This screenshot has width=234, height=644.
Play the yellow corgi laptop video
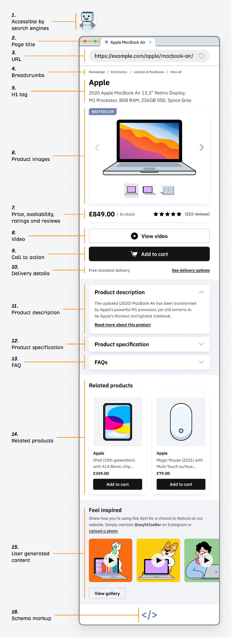[159, 560]
